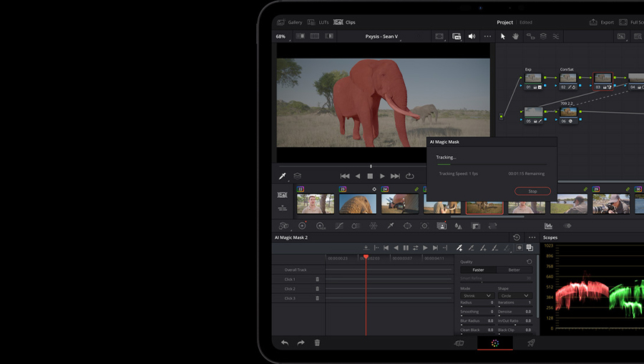This screenshot has width=644, height=364.
Task: Open the Scopes panel icon
Action: 548,226
